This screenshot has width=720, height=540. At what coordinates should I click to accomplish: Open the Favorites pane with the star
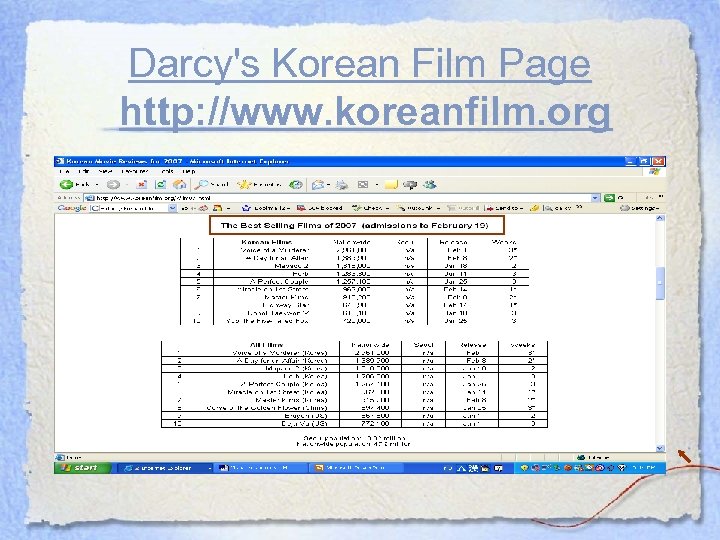coord(259,185)
